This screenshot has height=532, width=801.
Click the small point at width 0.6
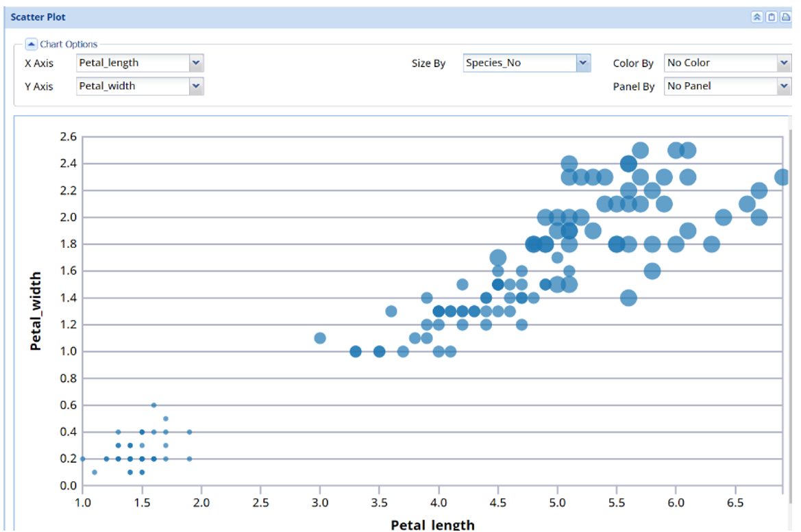tap(153, 405)
